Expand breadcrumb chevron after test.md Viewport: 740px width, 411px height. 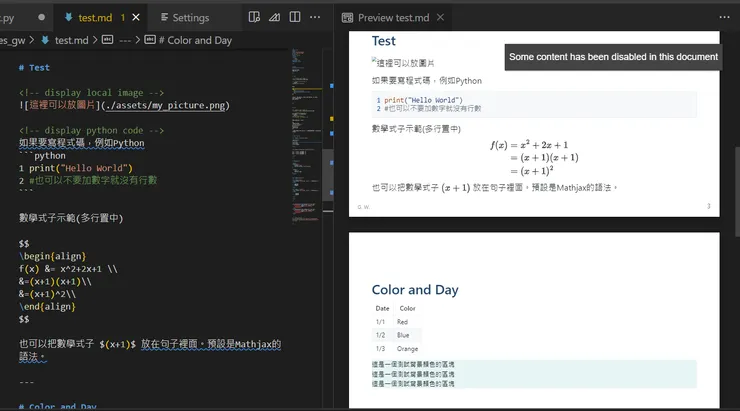pyautogui.click(x=95, y=40)
